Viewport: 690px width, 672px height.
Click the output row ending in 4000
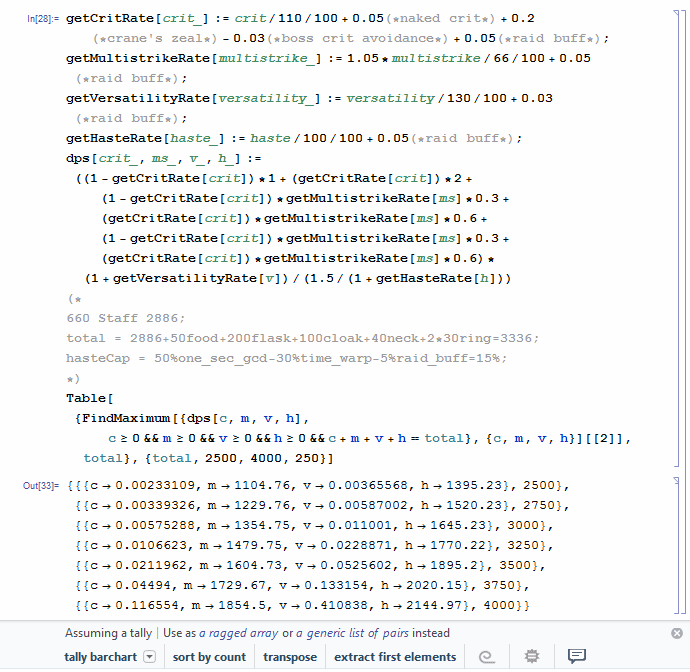point(300,606)
